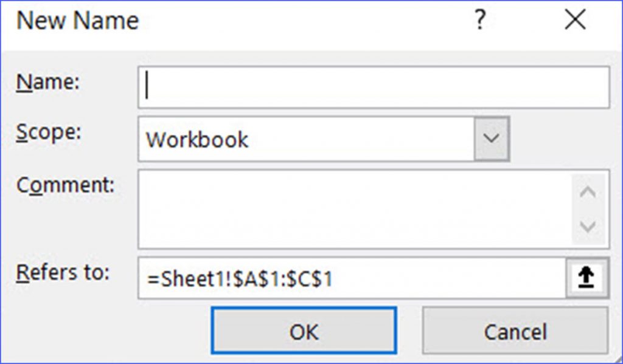Screen dimensions: 623x364
Task: Click the Scope: label
Action: pos(49,134)
